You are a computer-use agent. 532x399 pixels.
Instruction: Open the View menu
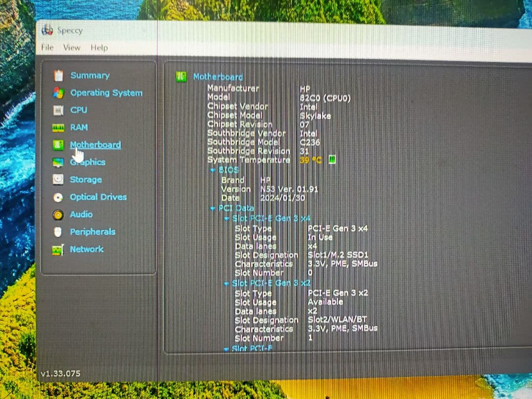72,47
